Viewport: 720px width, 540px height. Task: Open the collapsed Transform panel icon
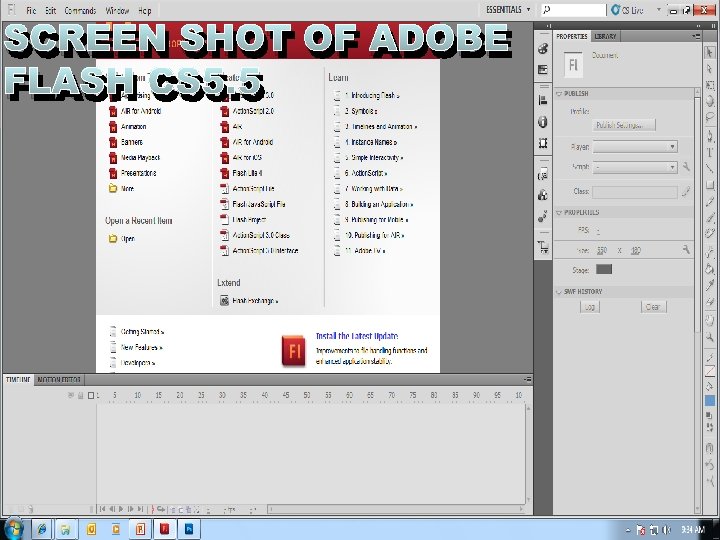coord(543,143)
